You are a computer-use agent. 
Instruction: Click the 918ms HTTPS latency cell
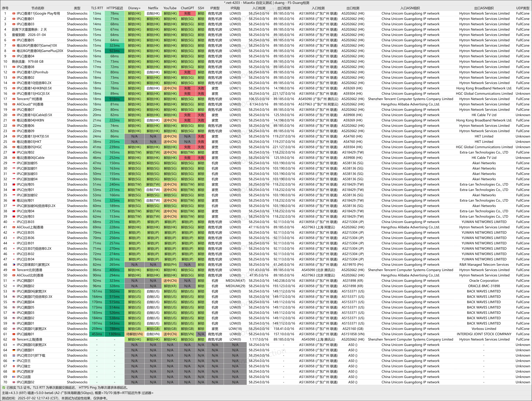pos(115,99)
